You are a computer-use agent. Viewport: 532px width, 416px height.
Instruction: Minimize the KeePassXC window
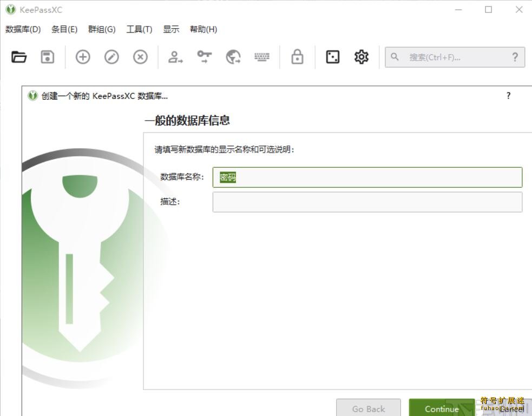[458, 10]
